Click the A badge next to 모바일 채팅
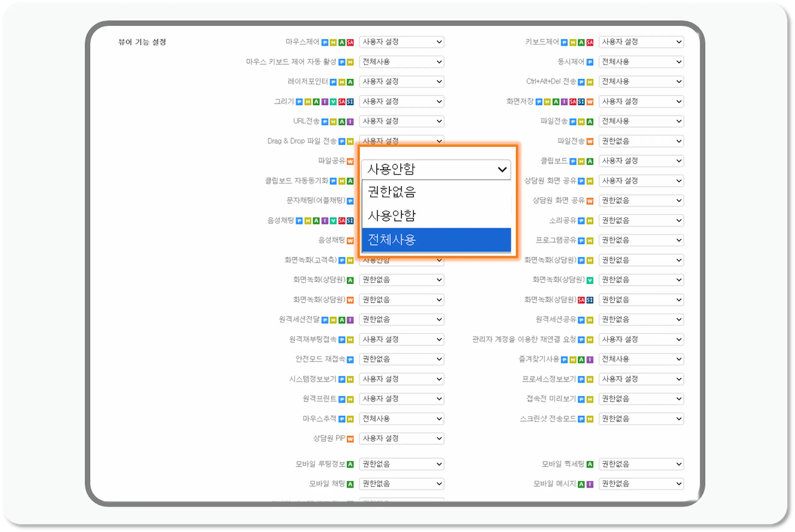 350,484
